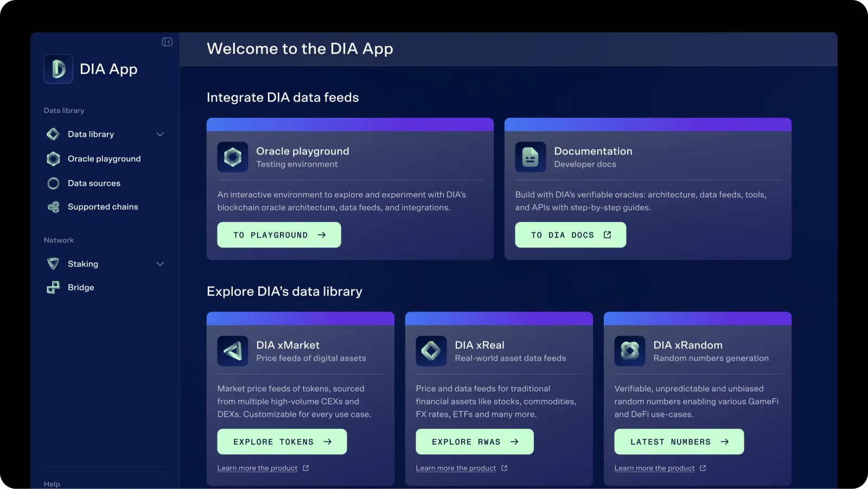Click the "Welcome to the DIA App" heading
The height and width of the screenshot is (489, 868).
click(x=300, y=49)
